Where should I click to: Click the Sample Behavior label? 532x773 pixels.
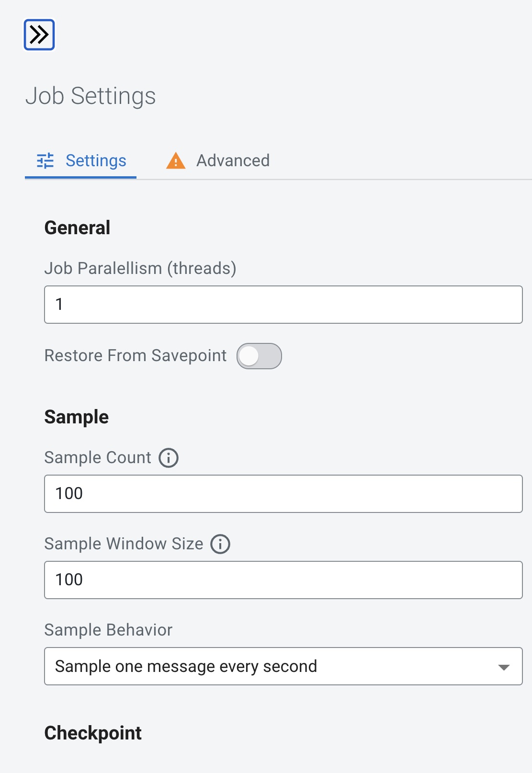108,630
